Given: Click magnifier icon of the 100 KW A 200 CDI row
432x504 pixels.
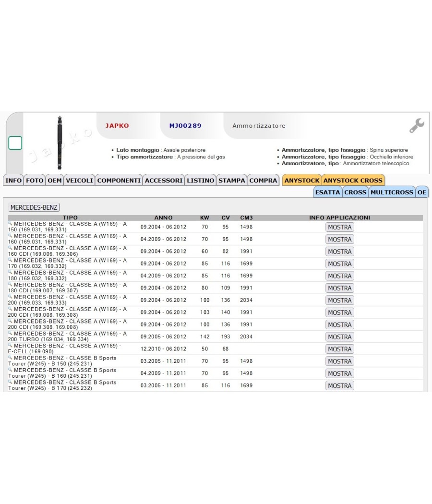Looking at the screenshot, I should tap(10, 321).
